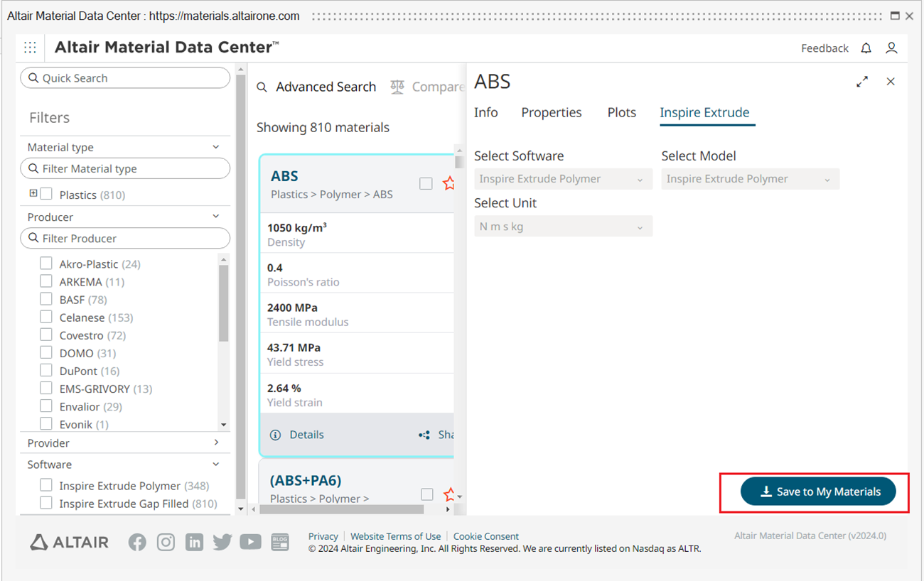This screenshot has height=581, width=924.
Task: Open Altair Instagram page icon
Action: (x=166, y=542)
